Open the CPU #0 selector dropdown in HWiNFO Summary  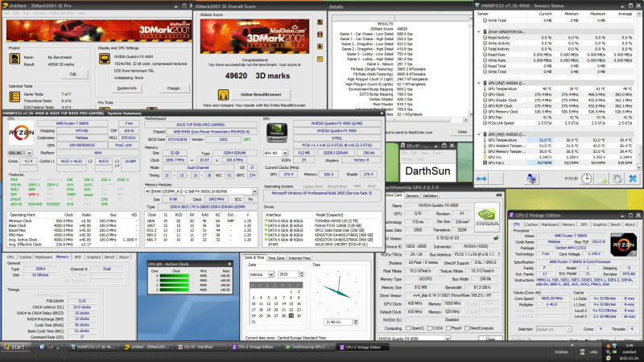(x=29, y=153)
